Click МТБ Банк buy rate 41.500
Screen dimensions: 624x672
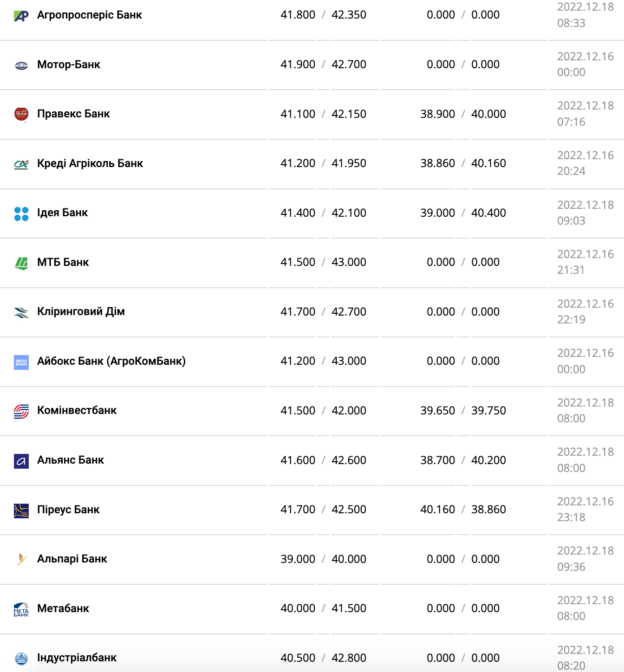[298, 262]
